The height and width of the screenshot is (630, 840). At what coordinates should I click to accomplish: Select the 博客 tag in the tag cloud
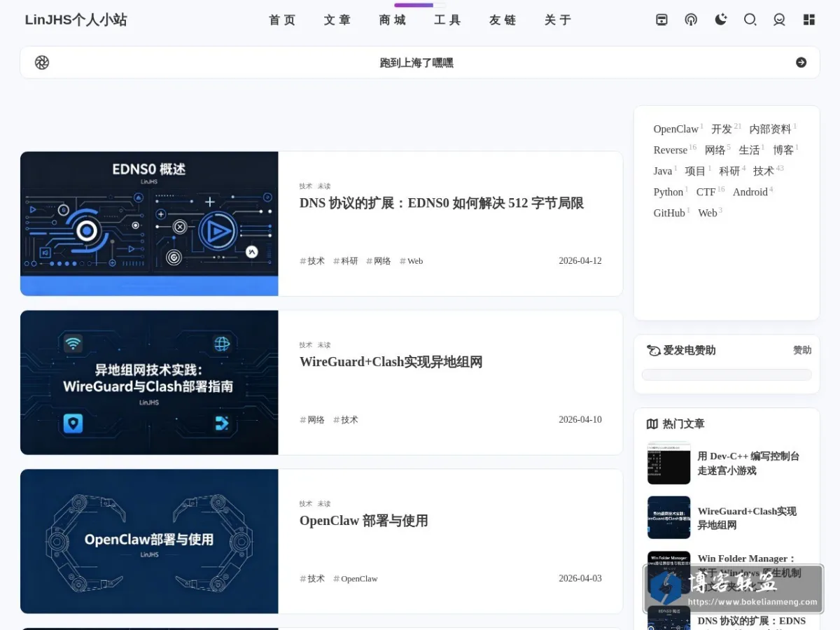(785, 150)
